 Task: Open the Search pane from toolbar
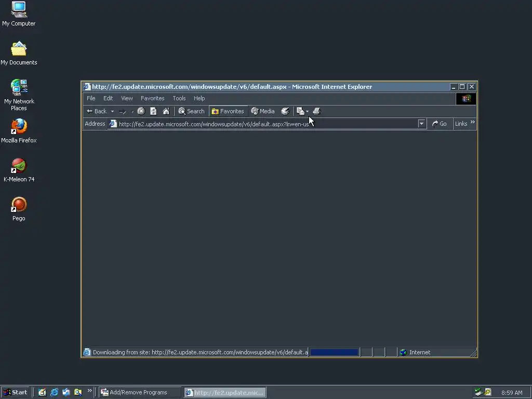(x=191, y=111)
